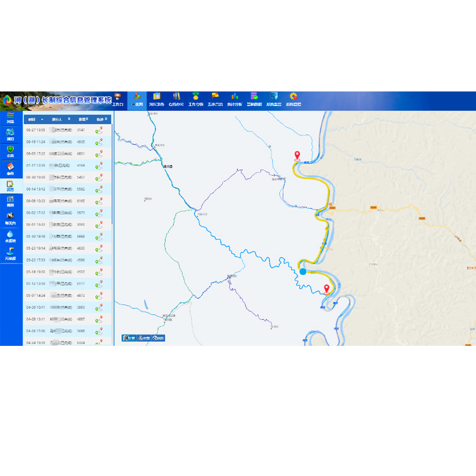Viewport: 476px width, 476px height.
Task: Show track for the 08-27 13:55 patrol
Action: click(99, 130)
